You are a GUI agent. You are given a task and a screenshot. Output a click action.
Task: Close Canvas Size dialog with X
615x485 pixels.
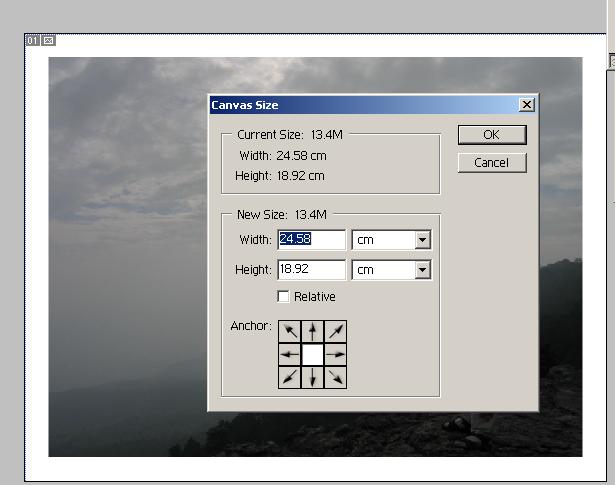527,105
